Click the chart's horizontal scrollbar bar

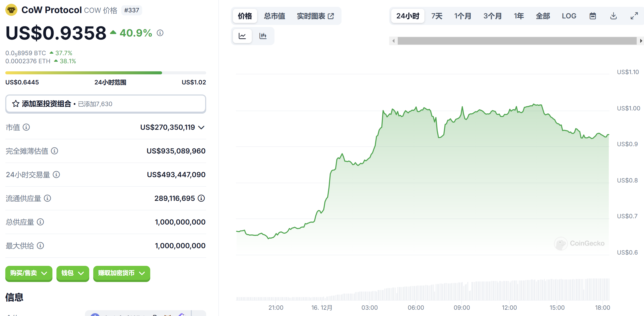pyautogui.click(x=517, y=41)
